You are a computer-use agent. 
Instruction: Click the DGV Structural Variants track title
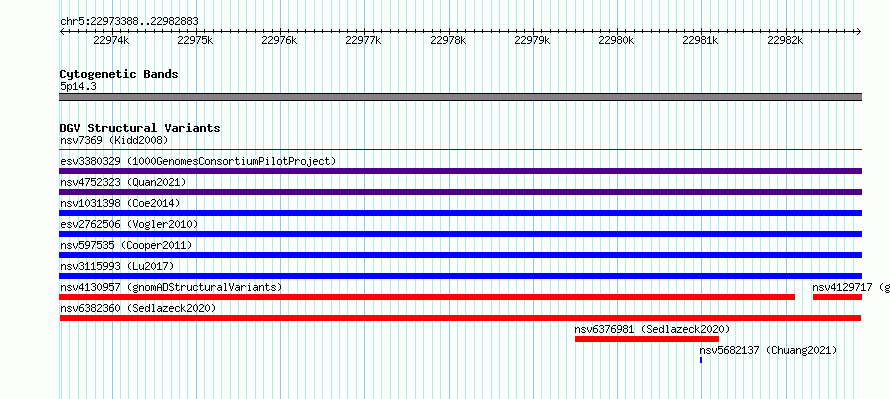[x=140, y=128]
